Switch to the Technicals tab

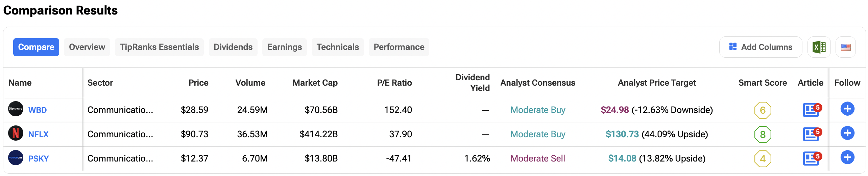(x=338, y=47)
